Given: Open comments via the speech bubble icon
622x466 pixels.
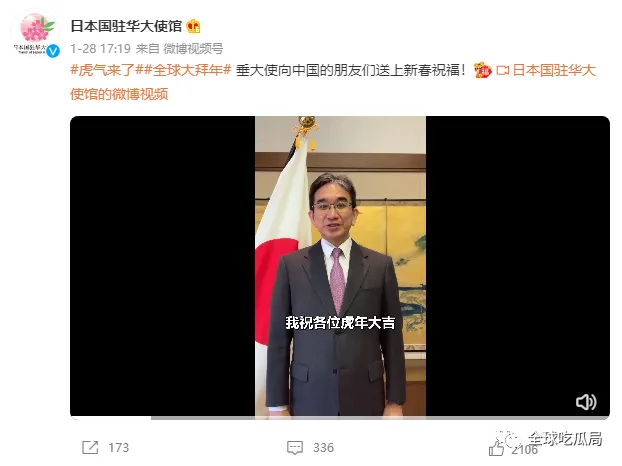Looking at the screenshot, I should click(x=295, y=448).
